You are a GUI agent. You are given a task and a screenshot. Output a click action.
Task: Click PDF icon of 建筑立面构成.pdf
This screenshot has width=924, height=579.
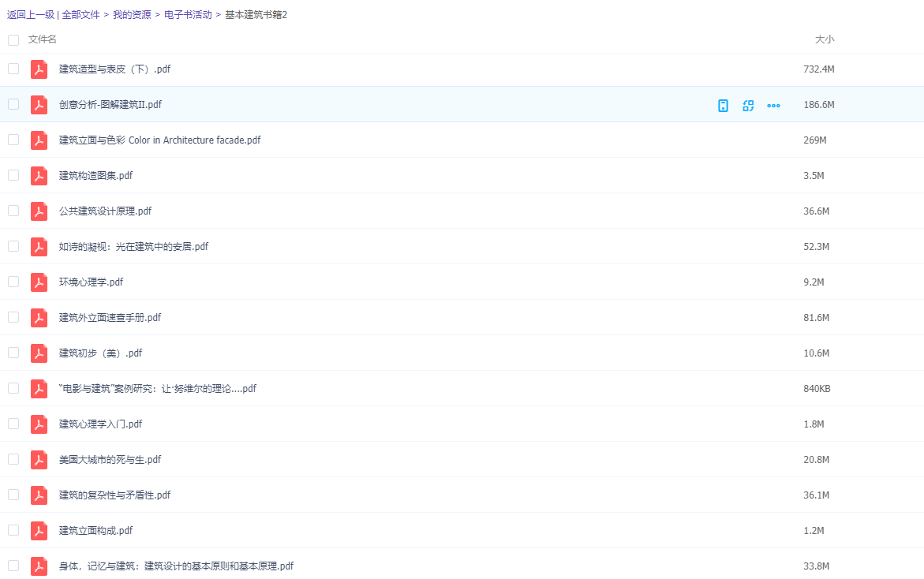[x=39, y=531]
